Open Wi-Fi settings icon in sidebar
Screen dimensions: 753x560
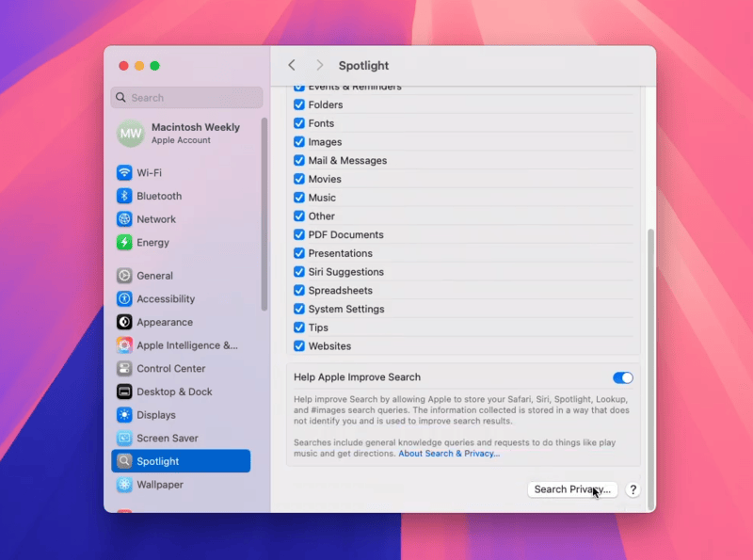(x=124, y=172)
